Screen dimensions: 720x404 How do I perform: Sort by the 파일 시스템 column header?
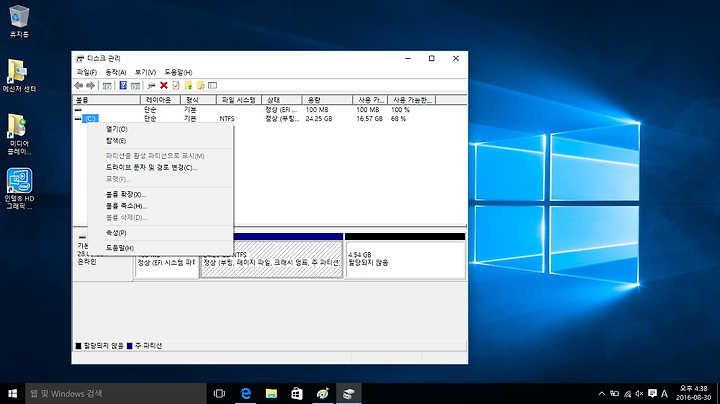[x=239, y=100]
